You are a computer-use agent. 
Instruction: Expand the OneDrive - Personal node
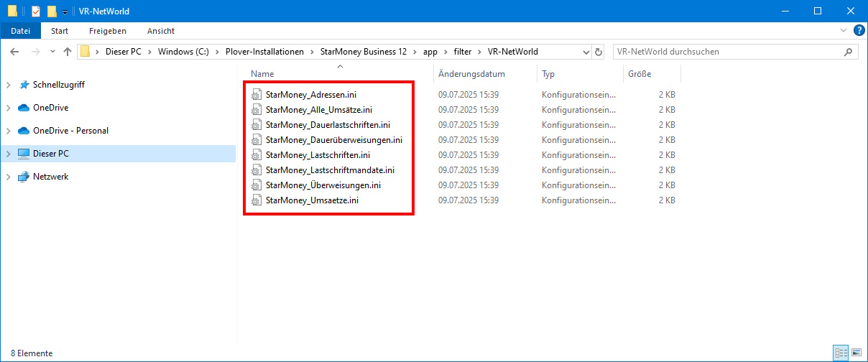(8, 131)
